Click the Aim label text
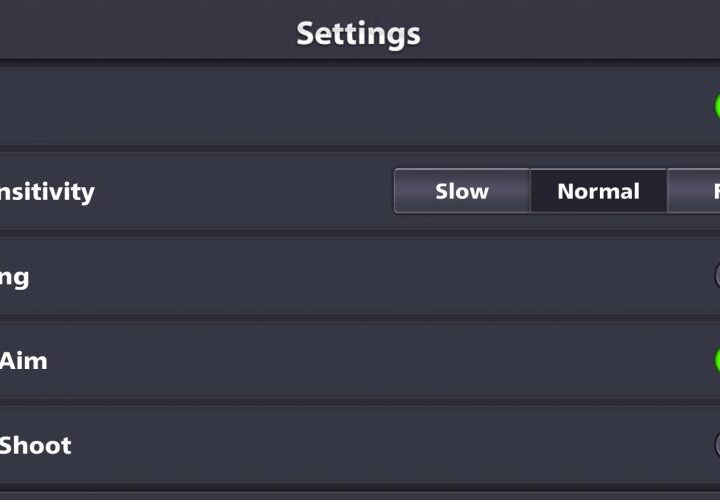Image resolution: width=720 pixels, height=500 pixels. [23, 360]
